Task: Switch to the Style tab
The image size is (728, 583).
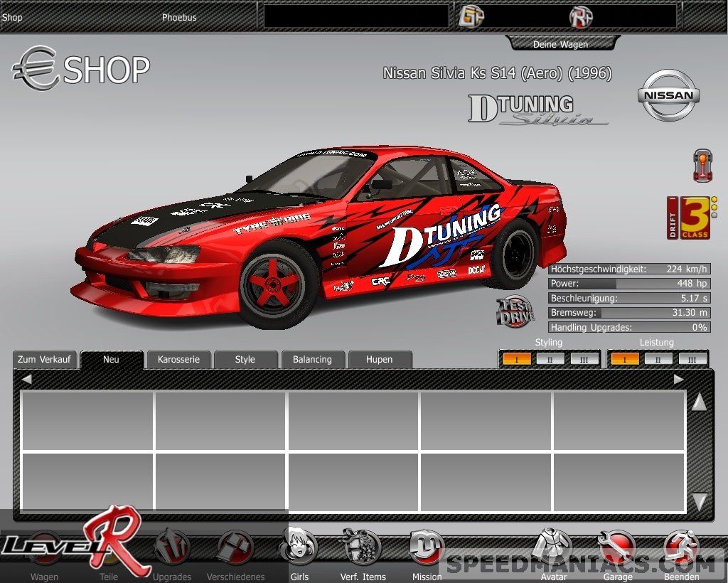Action: tap(245, 359)
